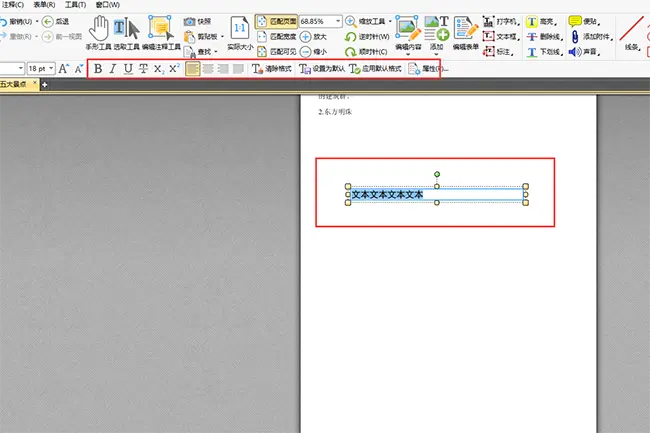Viewport: 650px width, 433px height.
Task: Toggle superscript formatting
Action: pos(174,68)
